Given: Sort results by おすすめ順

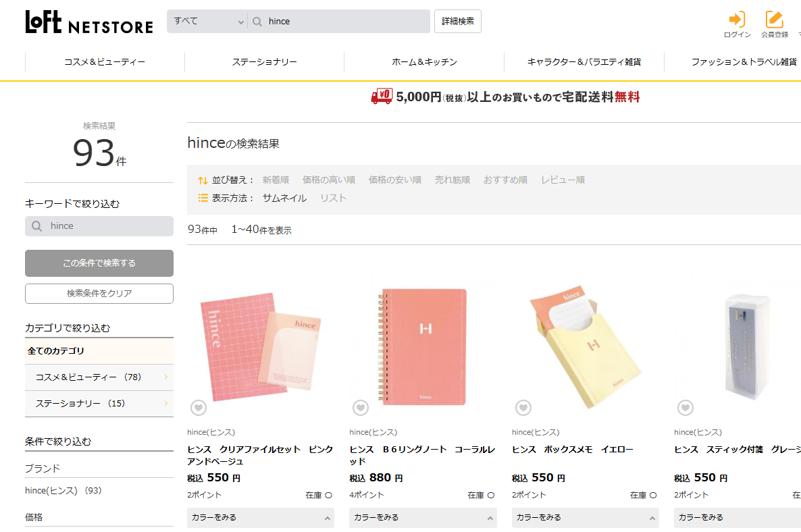Looking at the screenshot, I should pos(506,180).
